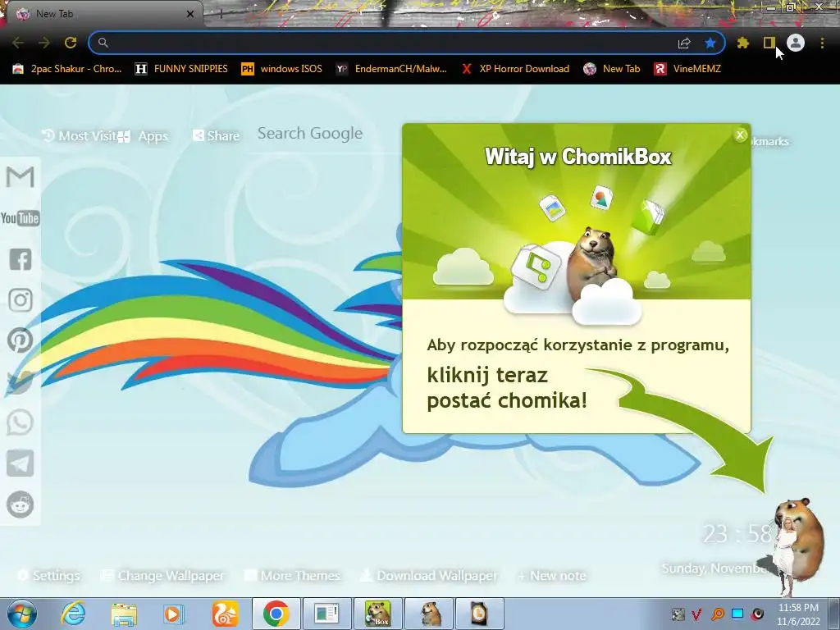Open the Apps menu on page
This screenshot has height=630, width=840.
pos(144,136)
